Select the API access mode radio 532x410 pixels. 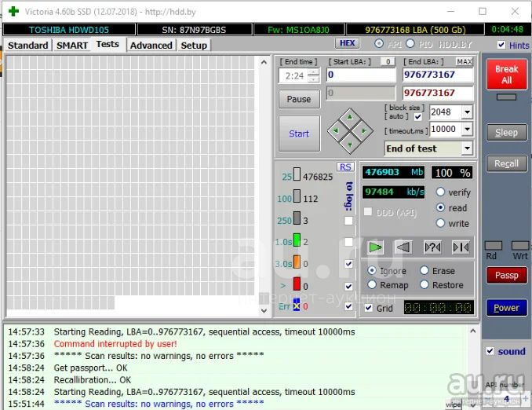[x=379, y=44]
